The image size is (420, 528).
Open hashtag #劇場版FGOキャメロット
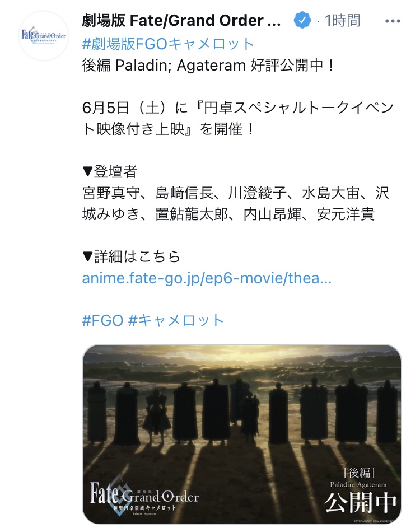[x=168, y=44]
